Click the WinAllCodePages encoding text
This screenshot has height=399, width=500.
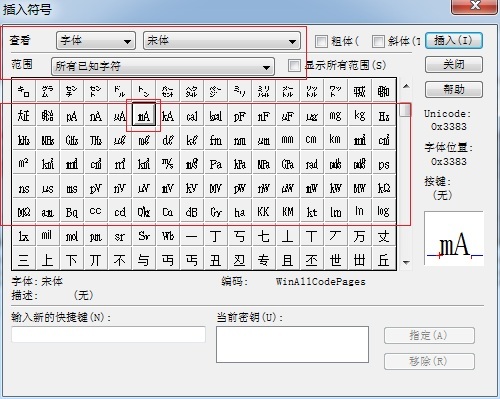pyautogui.click(x=321, y=282)
